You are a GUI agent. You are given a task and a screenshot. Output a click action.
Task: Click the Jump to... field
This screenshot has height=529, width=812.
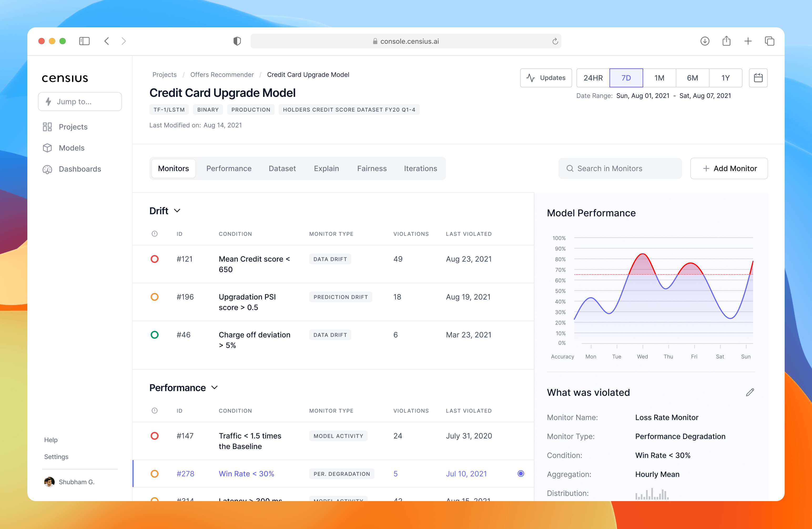click(80, 101)
